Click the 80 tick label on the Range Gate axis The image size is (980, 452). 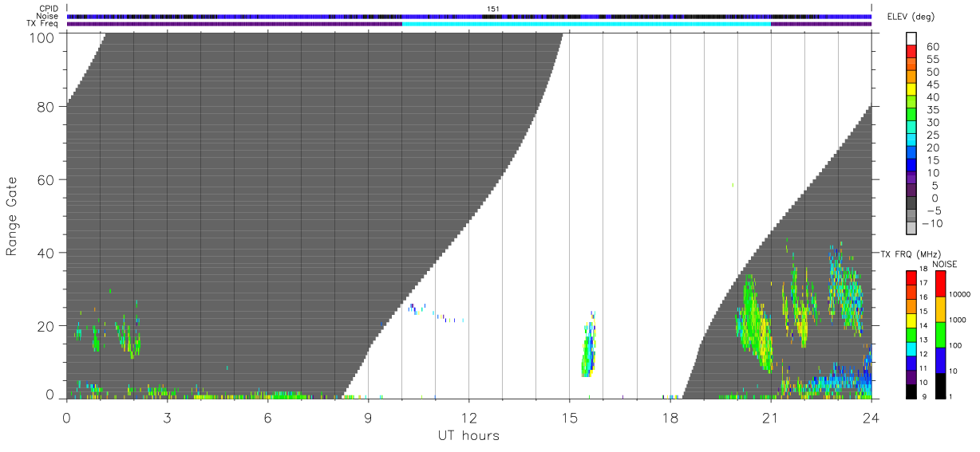46,107
